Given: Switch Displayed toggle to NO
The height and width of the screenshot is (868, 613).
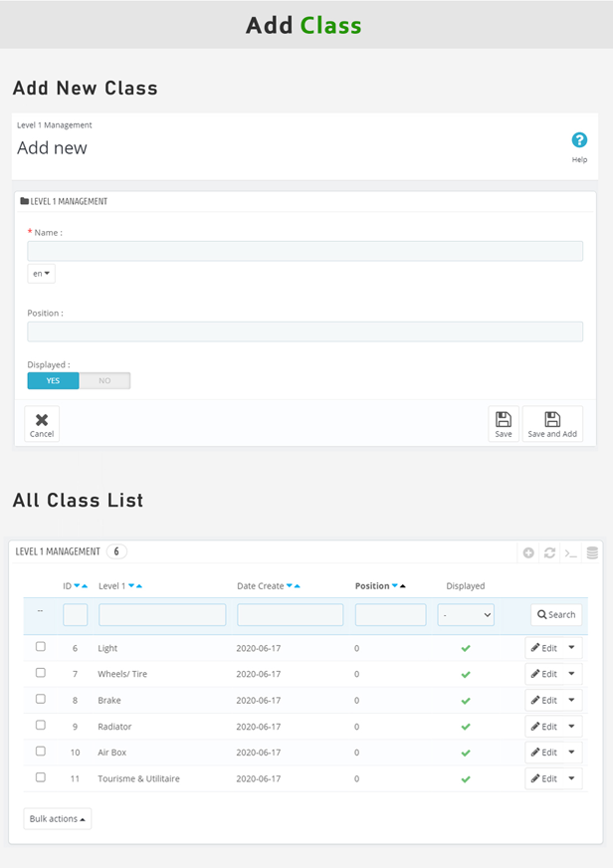Looking at the screenshot, I should (x=104, y=380).
